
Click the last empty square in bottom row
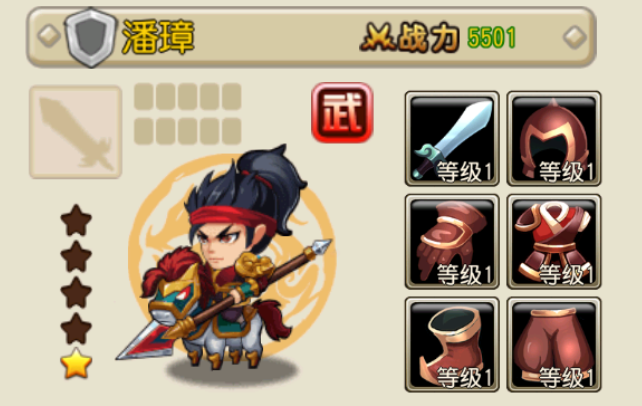231,131
